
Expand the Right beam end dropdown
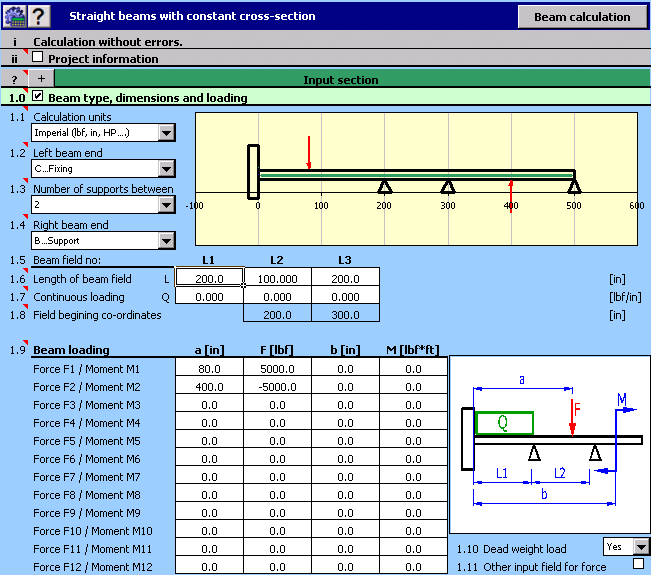point(166,241)
